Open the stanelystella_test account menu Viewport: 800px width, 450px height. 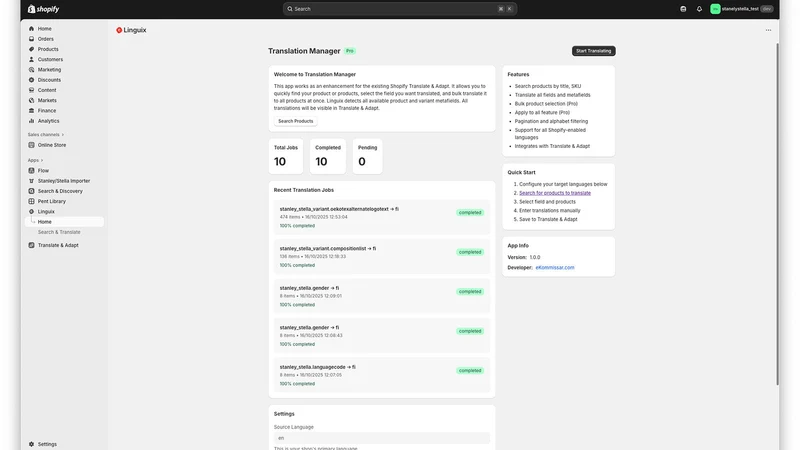pyautogui.click(x=742, y=9)
